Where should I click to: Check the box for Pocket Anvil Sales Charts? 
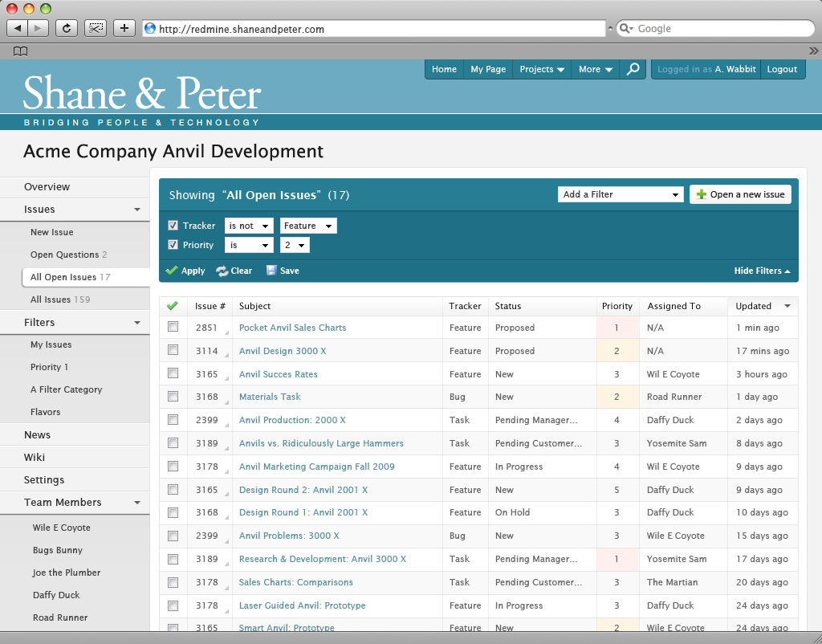click(x=173, y=327)
